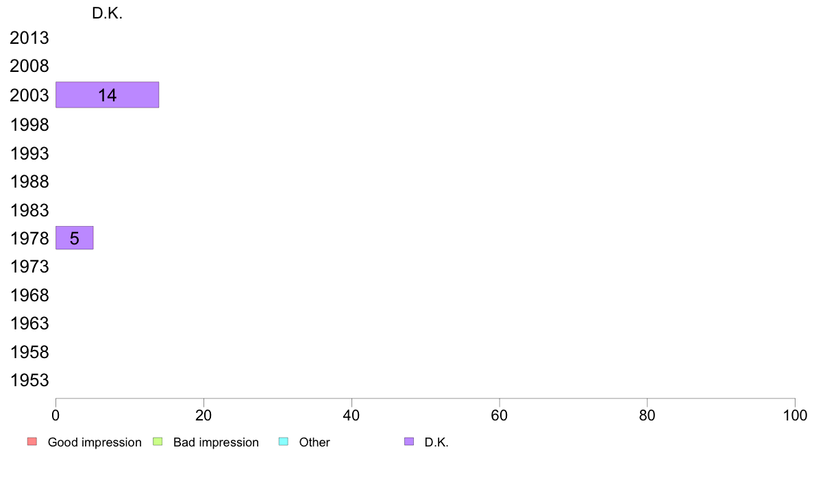Click the 1988 year label

point(29,182)
